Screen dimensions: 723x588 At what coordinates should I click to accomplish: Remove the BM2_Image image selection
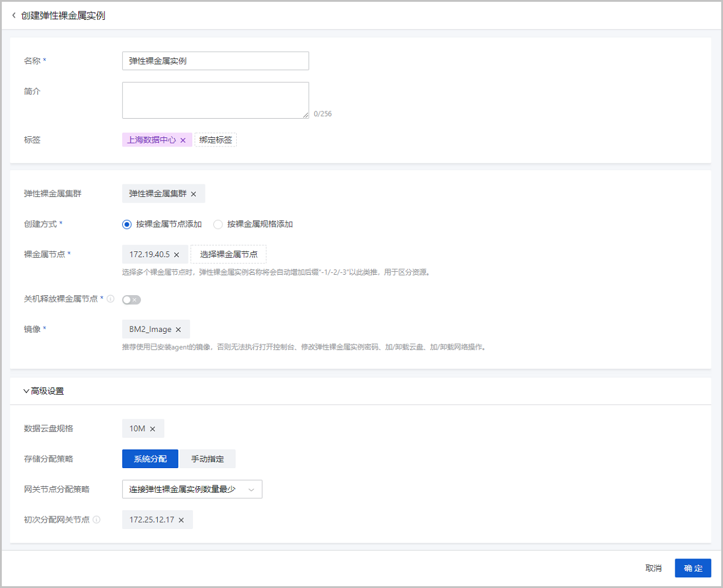point(177,329)
